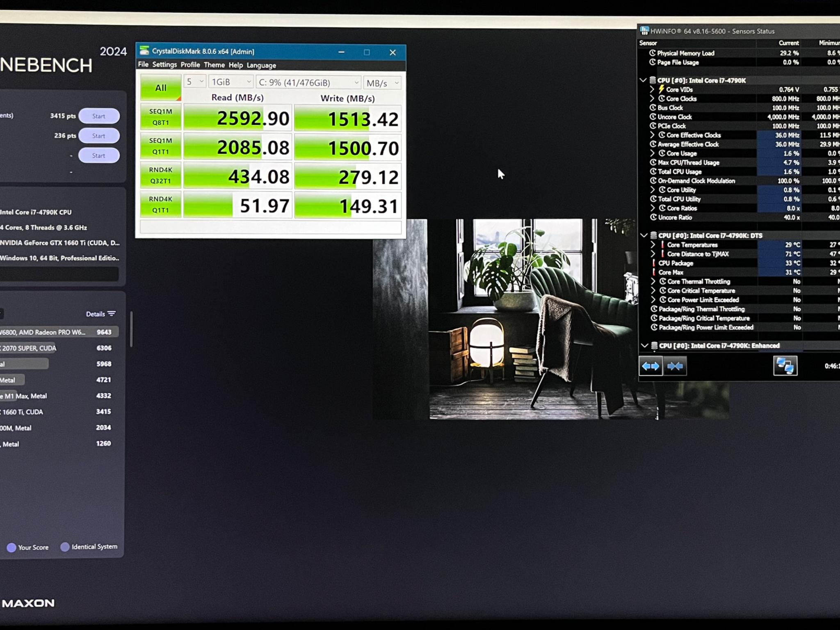Click the Your Score legend dot
The width and height of the screenshot is (840, 630).
tap(11, 547)
